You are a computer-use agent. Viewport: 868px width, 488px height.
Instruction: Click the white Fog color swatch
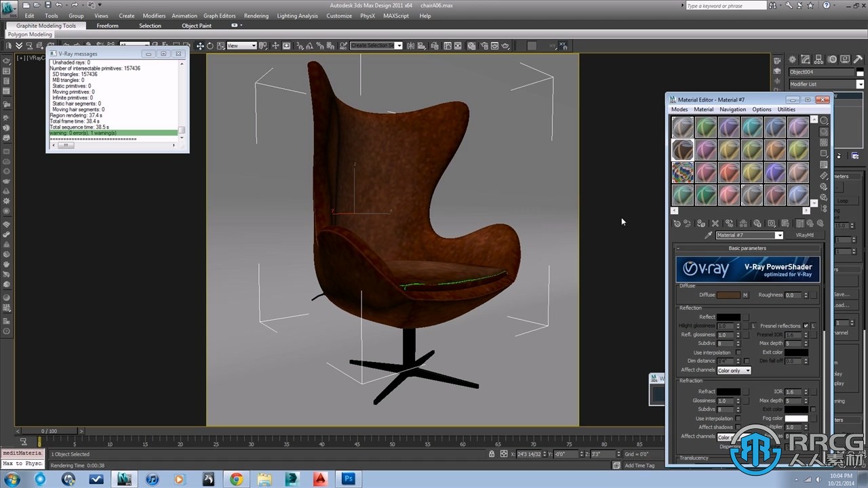coord(796,418)
